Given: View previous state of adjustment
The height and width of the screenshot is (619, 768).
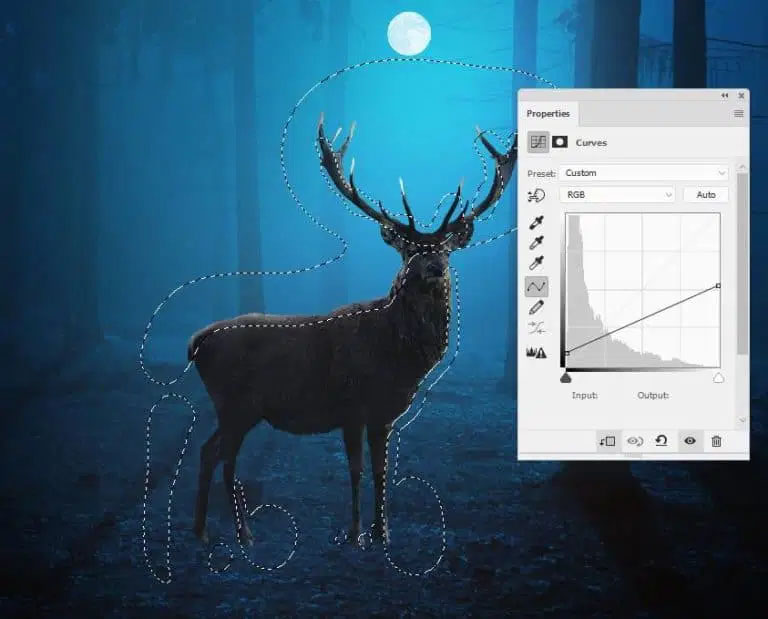Looking at the screenshot, I should [x=635, y=441].
